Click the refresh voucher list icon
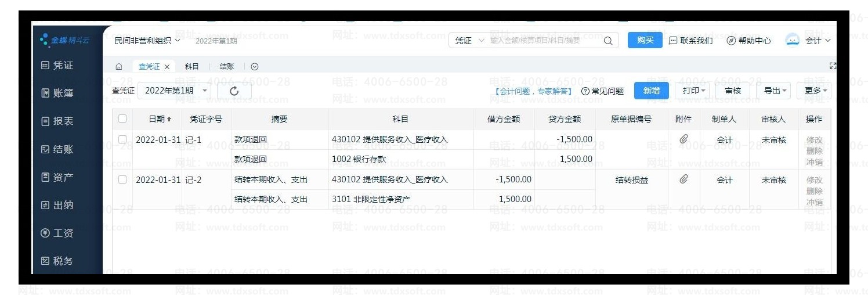Viewport: 868px width, 295px height. pyautogui.click(x=234, y=91)
